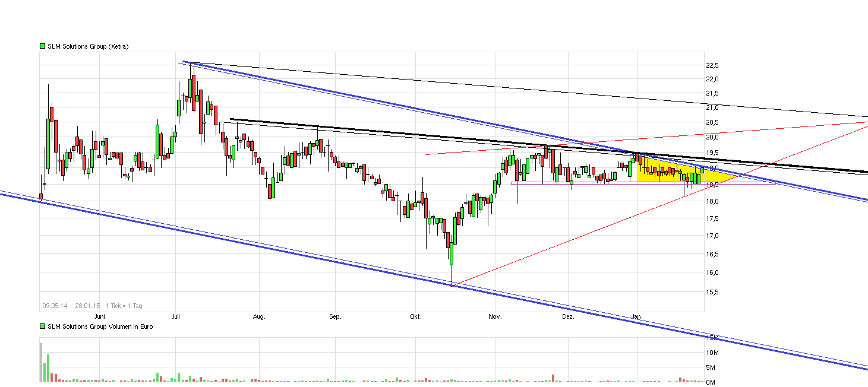Click the tall gray volume bar at chart start
This screenshot has width=868, height=387.
pyautogui.click(x=41, y=362)
